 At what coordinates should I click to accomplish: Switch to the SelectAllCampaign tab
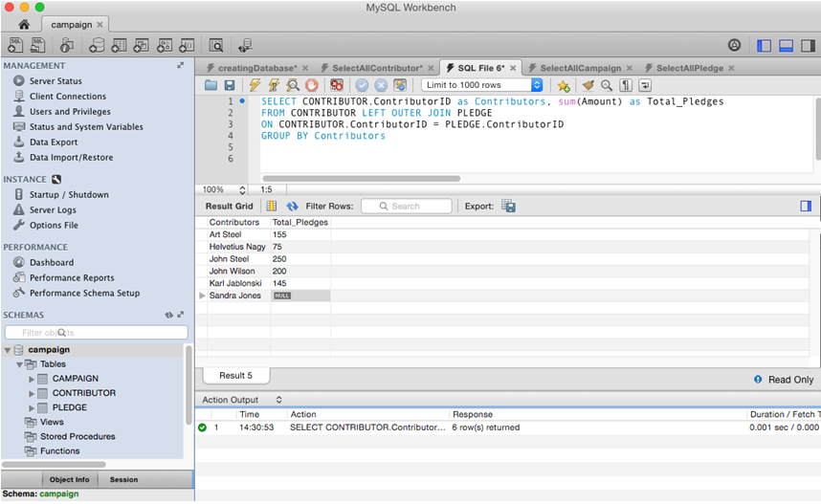[580, 68]
